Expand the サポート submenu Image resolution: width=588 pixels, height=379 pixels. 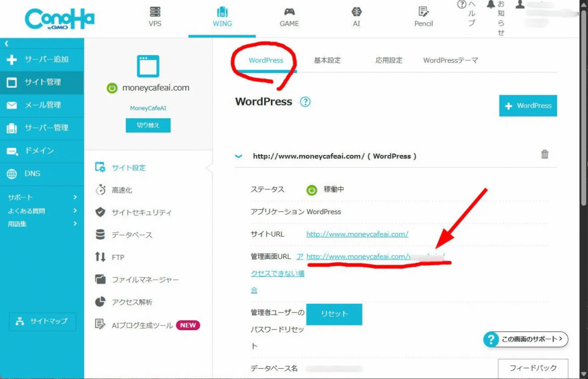pos(42,197)
